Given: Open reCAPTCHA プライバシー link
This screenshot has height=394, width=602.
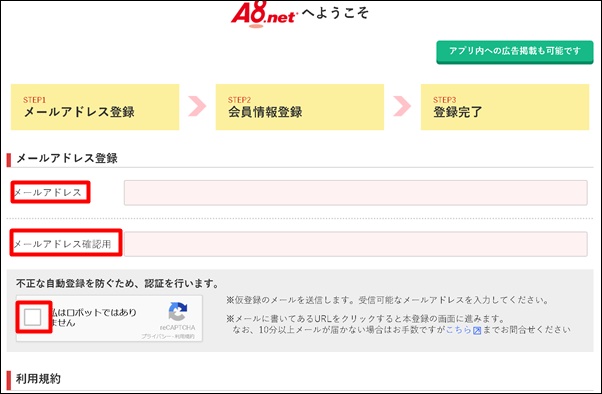Looking at the screenshot, I should click(157, 336).
